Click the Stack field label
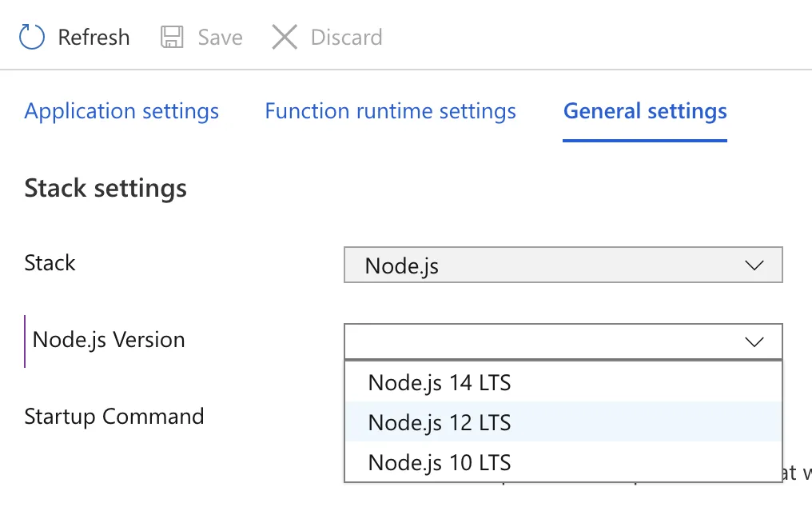Image resolution: width=812 pixels, height=507 pixels. [x=50, y=263]
